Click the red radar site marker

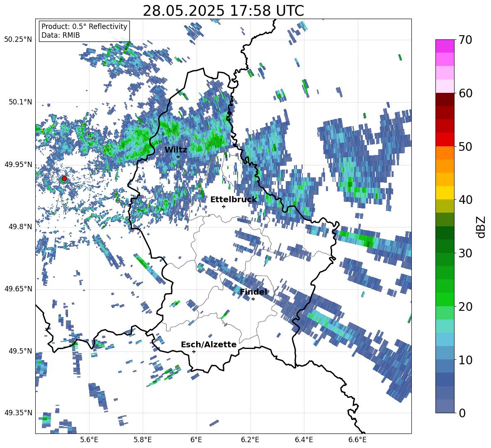coord(64,179)
